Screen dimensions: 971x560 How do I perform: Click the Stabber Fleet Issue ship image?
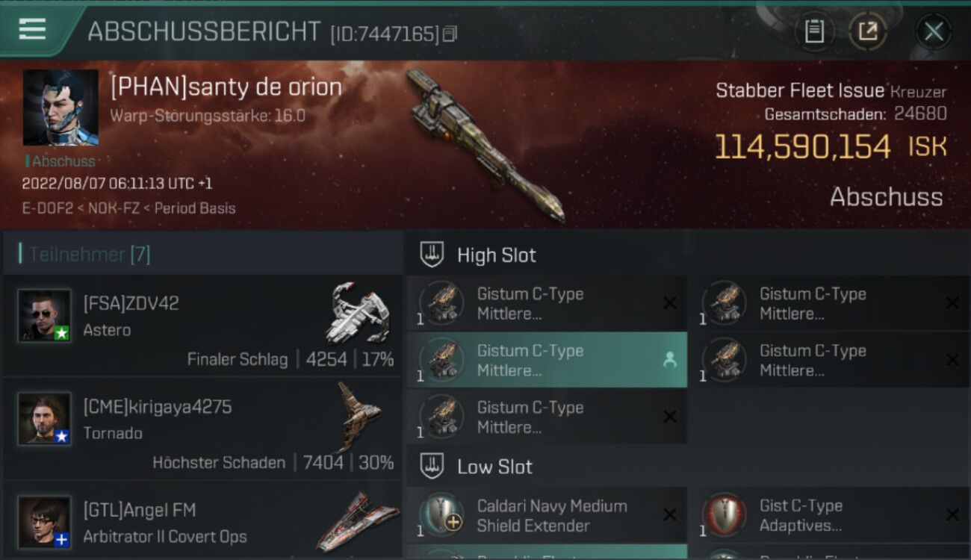click(x=485, y=146)
